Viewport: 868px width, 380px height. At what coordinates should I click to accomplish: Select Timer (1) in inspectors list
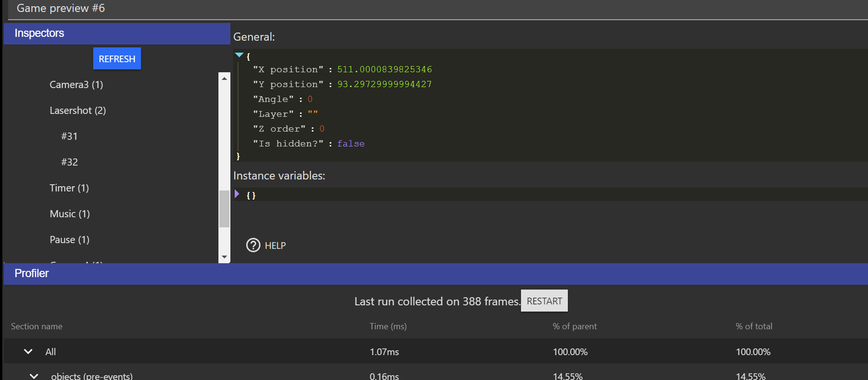pyautogui.click(x=69, y=188)
